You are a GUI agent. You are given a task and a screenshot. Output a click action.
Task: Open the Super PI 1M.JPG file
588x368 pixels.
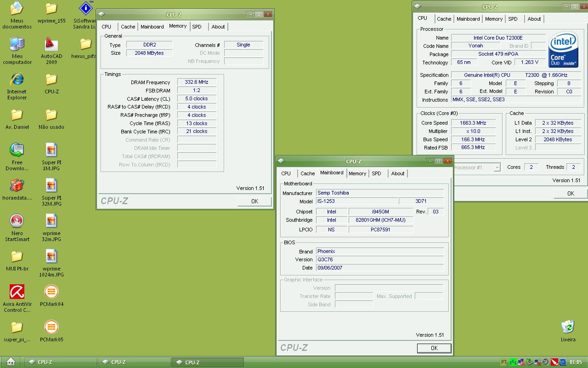pos(51,157)
